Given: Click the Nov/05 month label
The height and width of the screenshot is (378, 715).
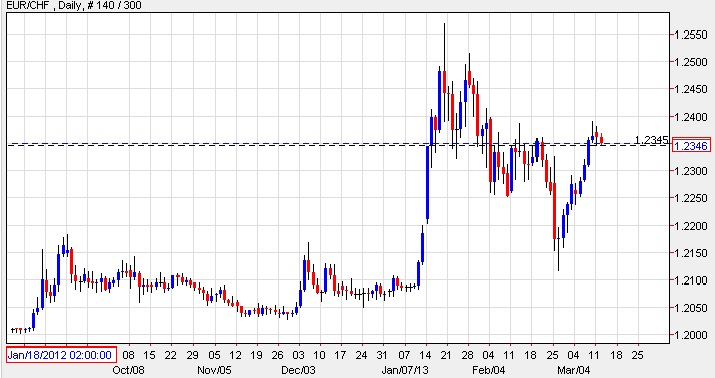Looking at the screenshot, I should [x=214, y=370].
